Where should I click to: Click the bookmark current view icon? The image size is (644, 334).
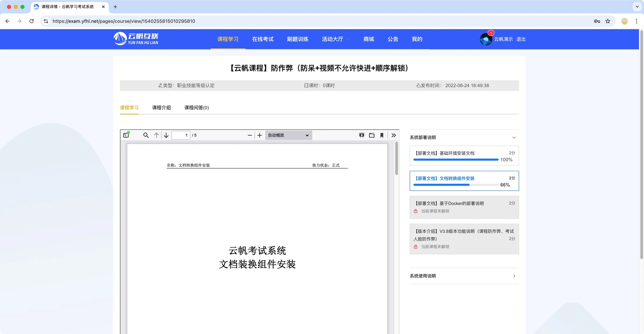click(382, 135)
